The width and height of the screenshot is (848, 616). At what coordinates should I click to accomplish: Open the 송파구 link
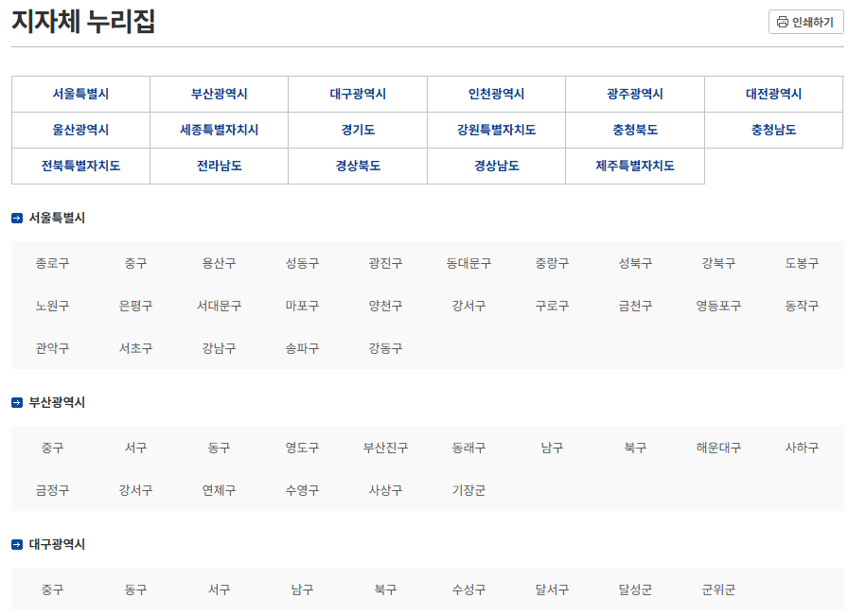click(302, 348)
